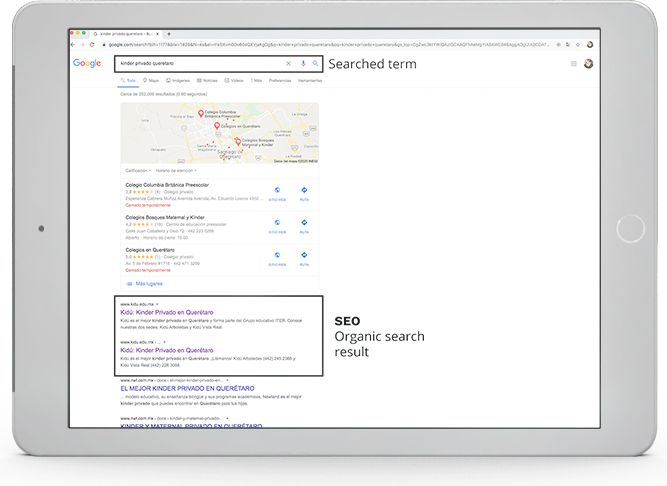Reload the page with the refresh icon
667x486 pixels.
point(92,45)
